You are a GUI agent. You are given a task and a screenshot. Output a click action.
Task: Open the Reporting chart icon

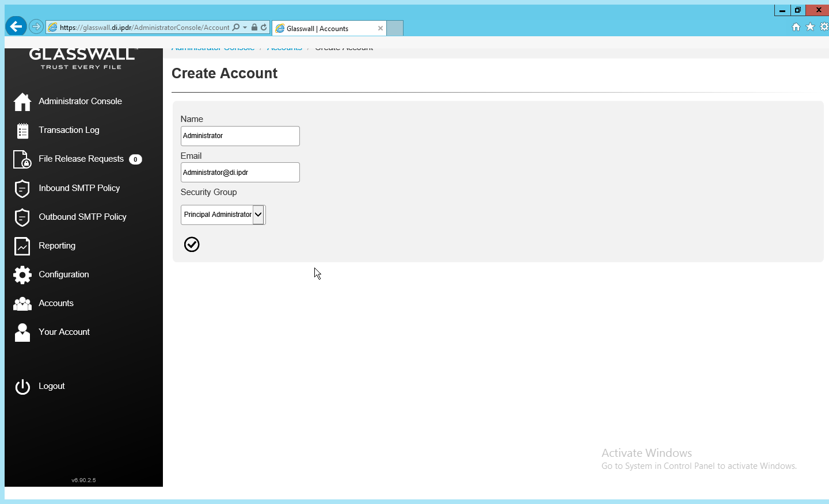(22, 246)
